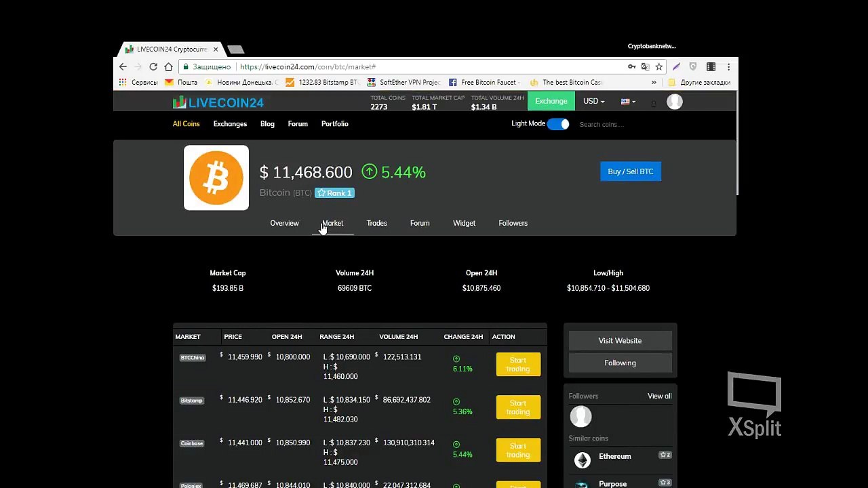This screenshot has width=868, height=488.
Task: Click the Visit Website button
Action: tap(620, 341)
